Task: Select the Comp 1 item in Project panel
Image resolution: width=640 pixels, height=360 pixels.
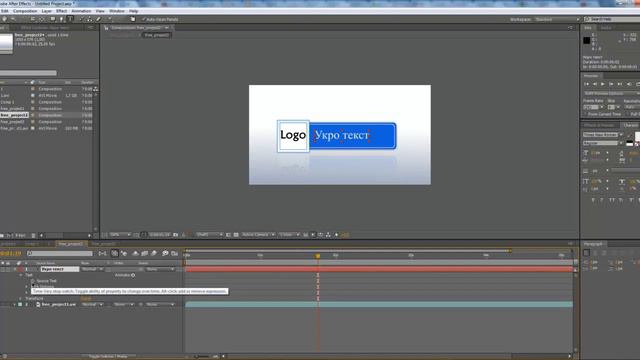Action: coord(7,102)
